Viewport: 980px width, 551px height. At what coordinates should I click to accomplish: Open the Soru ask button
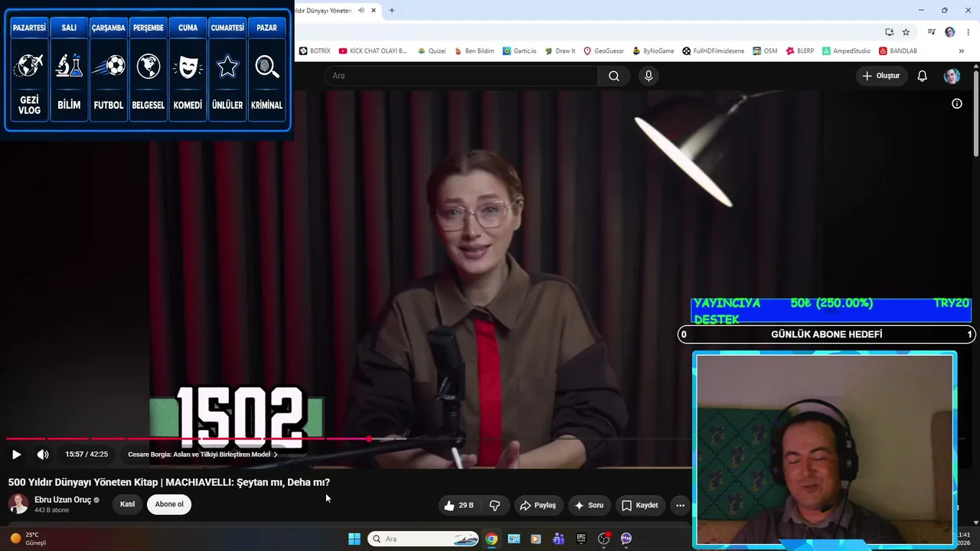[x=589, y=505]
